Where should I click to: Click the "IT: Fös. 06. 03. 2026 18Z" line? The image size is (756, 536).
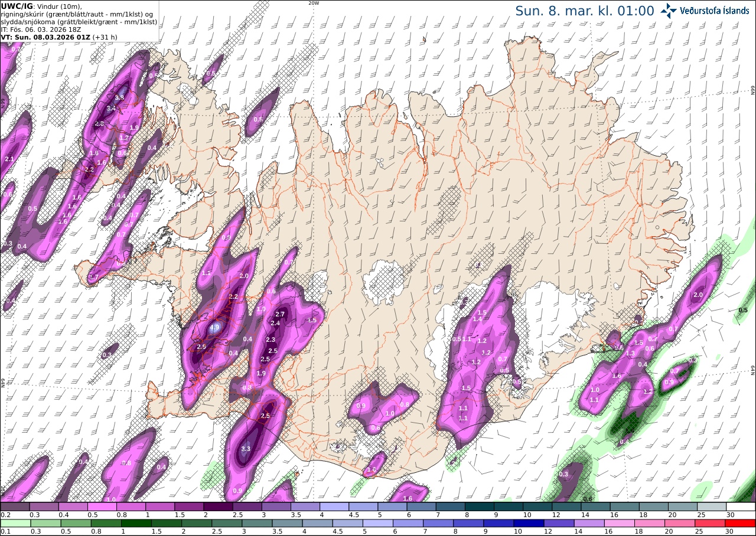(40, 29)
